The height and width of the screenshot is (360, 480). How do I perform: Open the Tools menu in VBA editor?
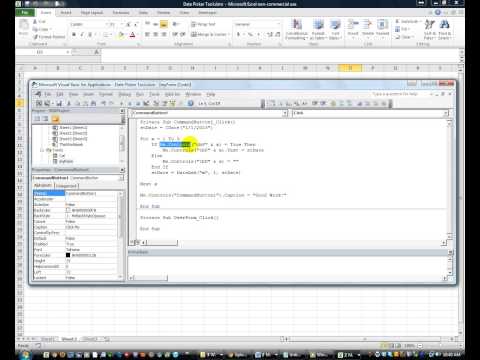tap(154, 94)
